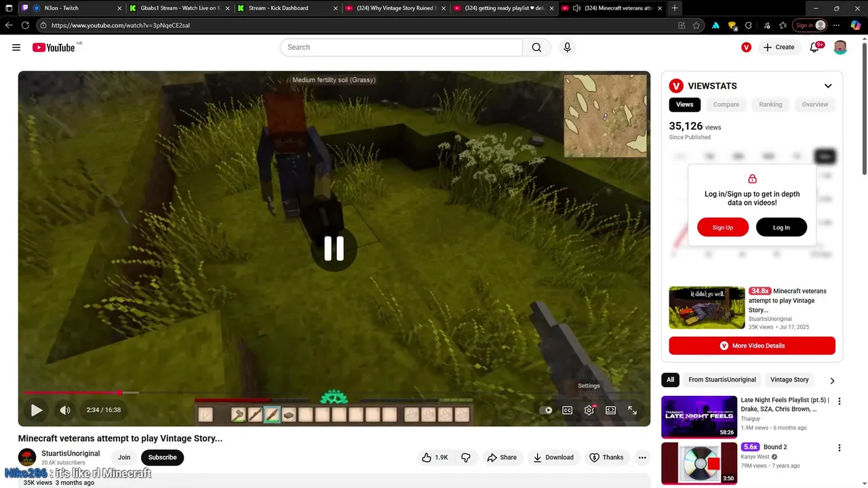Play the video with the play button
Screen dimensions: 868x488
click(37, 410)
